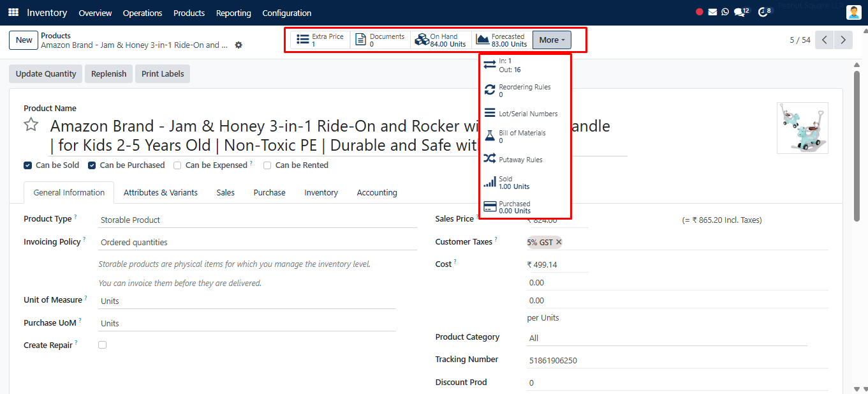Open Product Type dropdown
Image resolution: width=868 pixels, height=394 pixels.
[x=258, y=220]
